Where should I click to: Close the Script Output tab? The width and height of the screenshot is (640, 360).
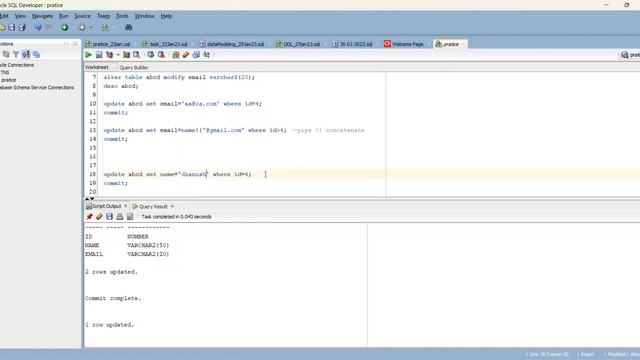[x=126, y=206]
